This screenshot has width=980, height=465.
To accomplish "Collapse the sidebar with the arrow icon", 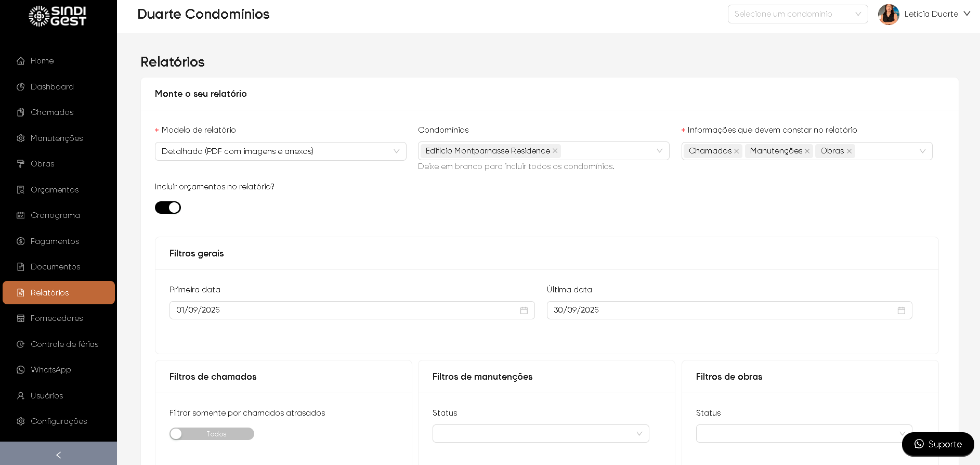I will [58, 455].
